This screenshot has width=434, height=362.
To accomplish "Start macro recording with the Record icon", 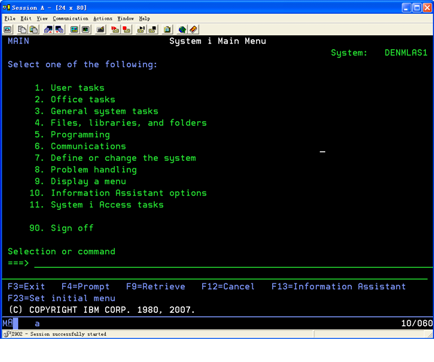I will point(115,30).
